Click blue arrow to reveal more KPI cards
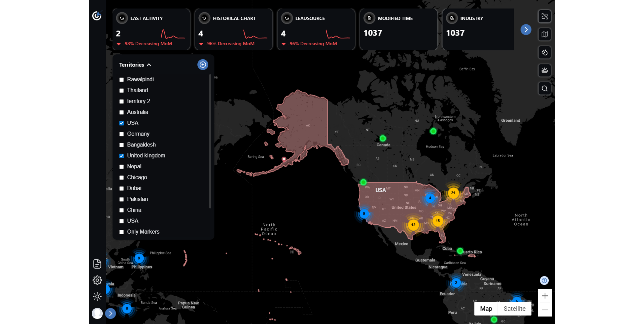644x324 pixels. 526,29
